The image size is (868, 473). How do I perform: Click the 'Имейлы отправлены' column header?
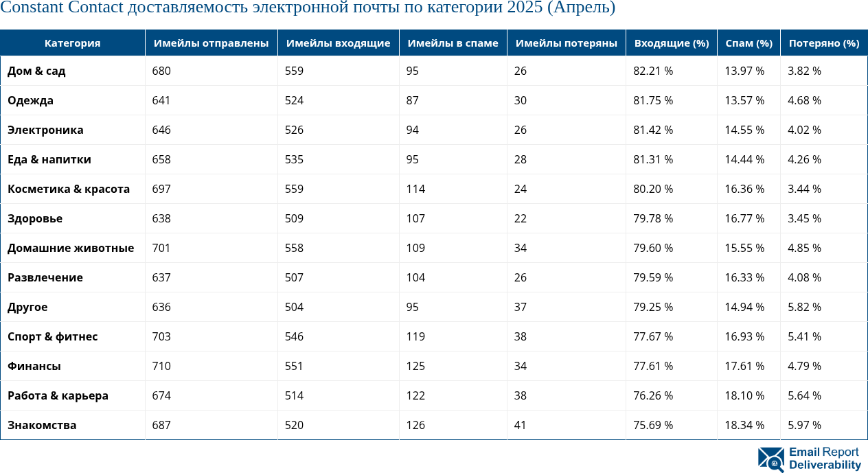[x=212, y=43]
